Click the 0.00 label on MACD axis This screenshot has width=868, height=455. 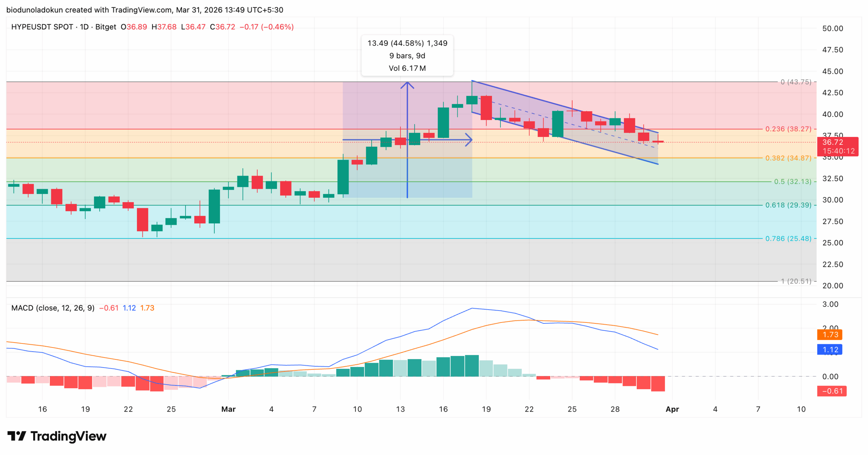[830, 377]
